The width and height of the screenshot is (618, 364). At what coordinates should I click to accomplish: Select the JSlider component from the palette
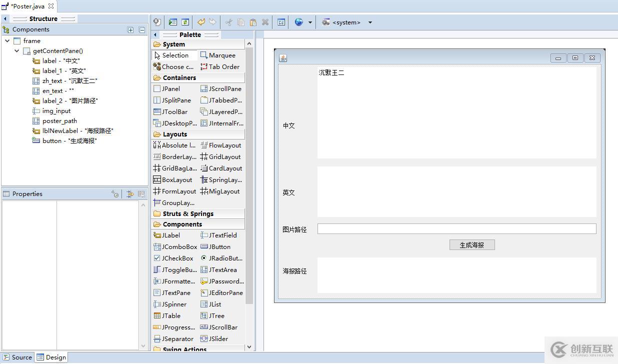click(217, 338)
